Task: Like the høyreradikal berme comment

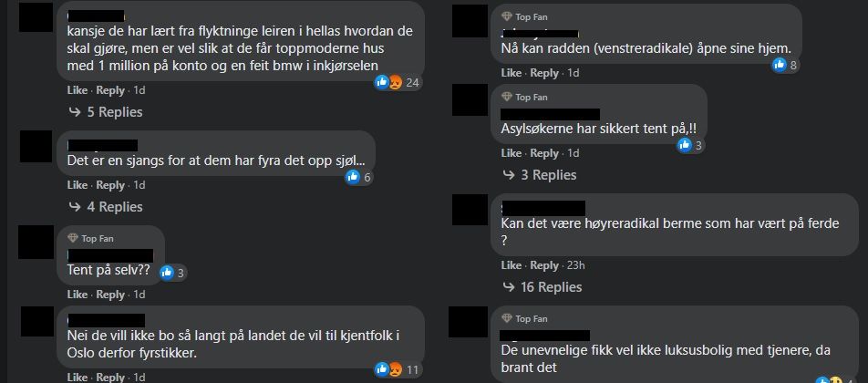Action: click(511, 265)
